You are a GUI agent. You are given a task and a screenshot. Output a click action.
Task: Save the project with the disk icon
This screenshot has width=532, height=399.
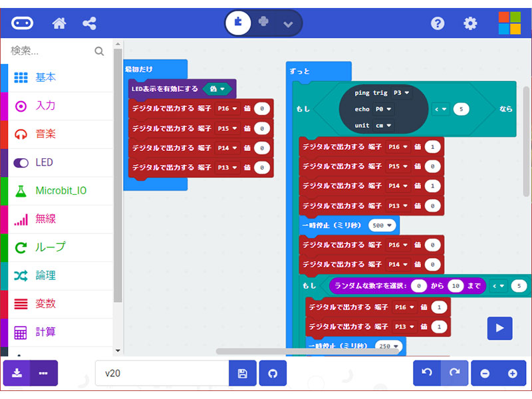(242, 374)
